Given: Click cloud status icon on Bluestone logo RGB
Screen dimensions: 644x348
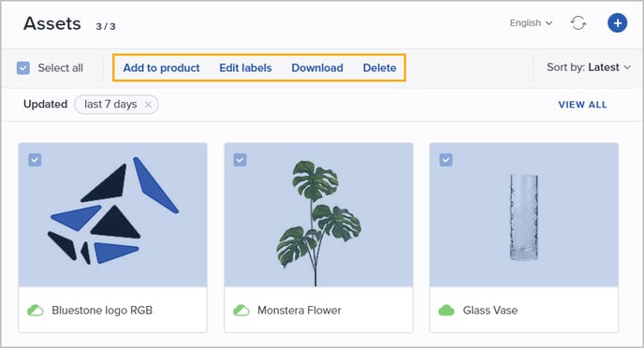Looking at the screenshot, I should tap(36, 311).
